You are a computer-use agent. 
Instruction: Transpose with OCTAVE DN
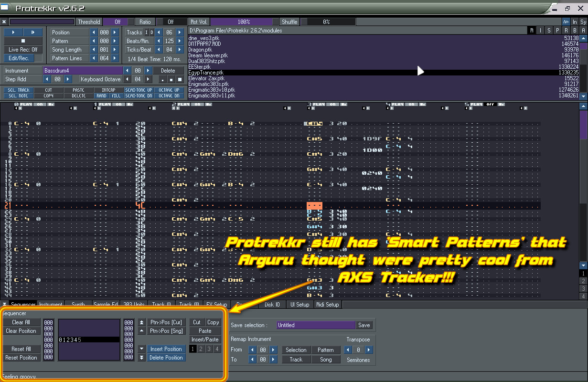point(169,95)
